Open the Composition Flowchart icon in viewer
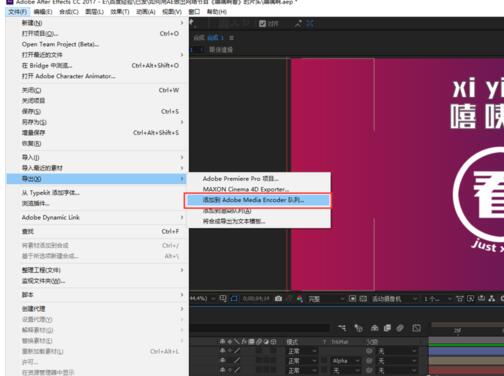 pyautogui.click(x=492, y=299)
